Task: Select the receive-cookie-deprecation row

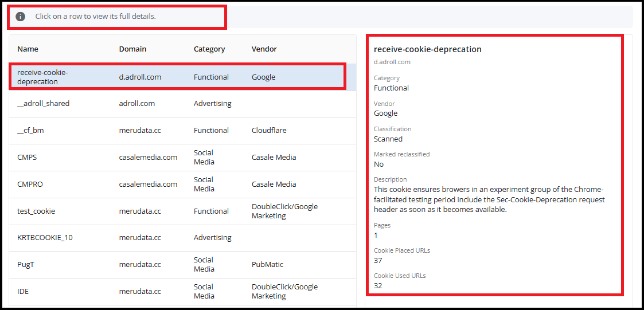Action: (183, 77)
